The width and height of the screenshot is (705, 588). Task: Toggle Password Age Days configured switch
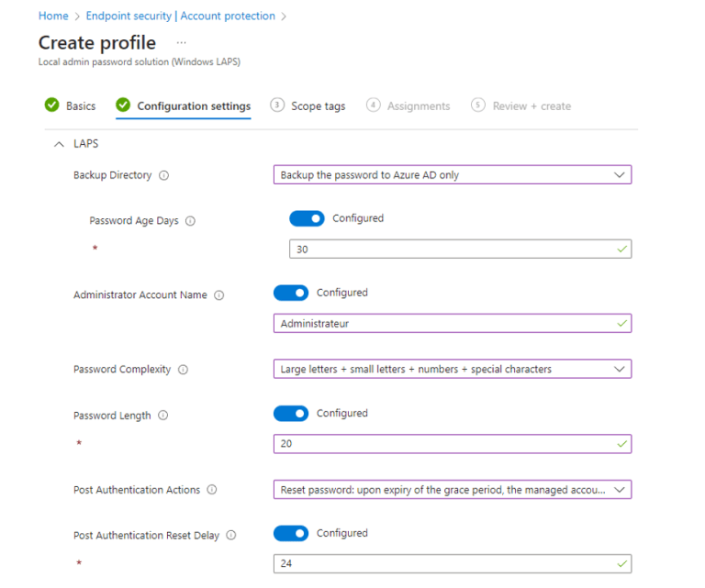coord(307,218)
